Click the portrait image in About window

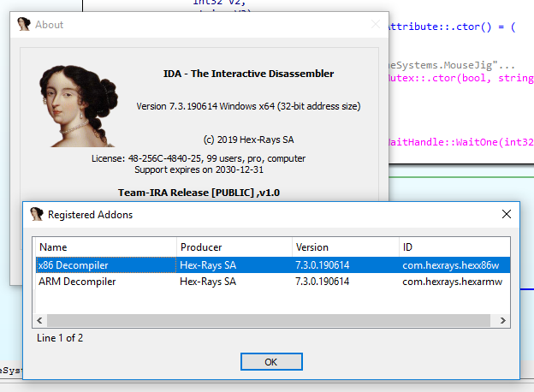pos(79,106)
